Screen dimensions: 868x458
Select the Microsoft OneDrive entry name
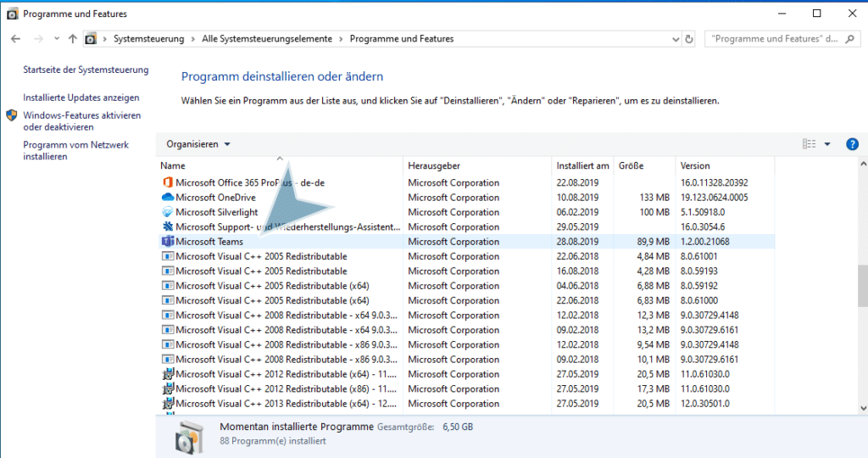(x=216, y=197)
